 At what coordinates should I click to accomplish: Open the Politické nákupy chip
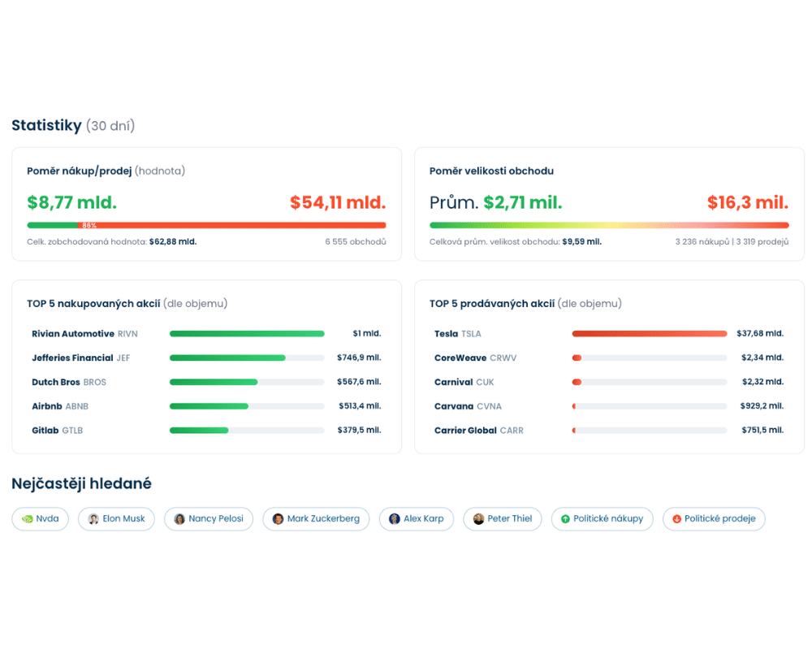pyautogui.click(x=603, y=519)
